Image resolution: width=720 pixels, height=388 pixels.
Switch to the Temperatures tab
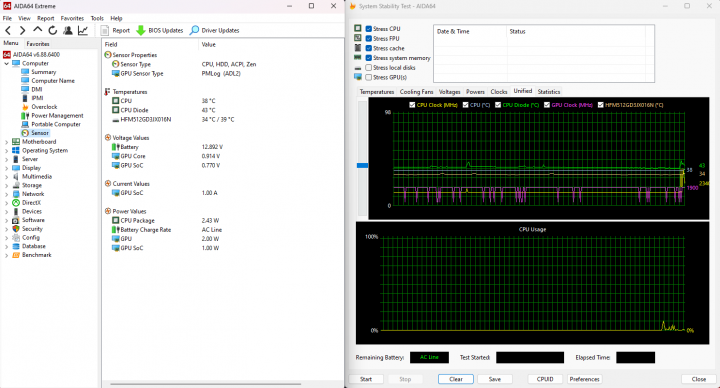377,92
